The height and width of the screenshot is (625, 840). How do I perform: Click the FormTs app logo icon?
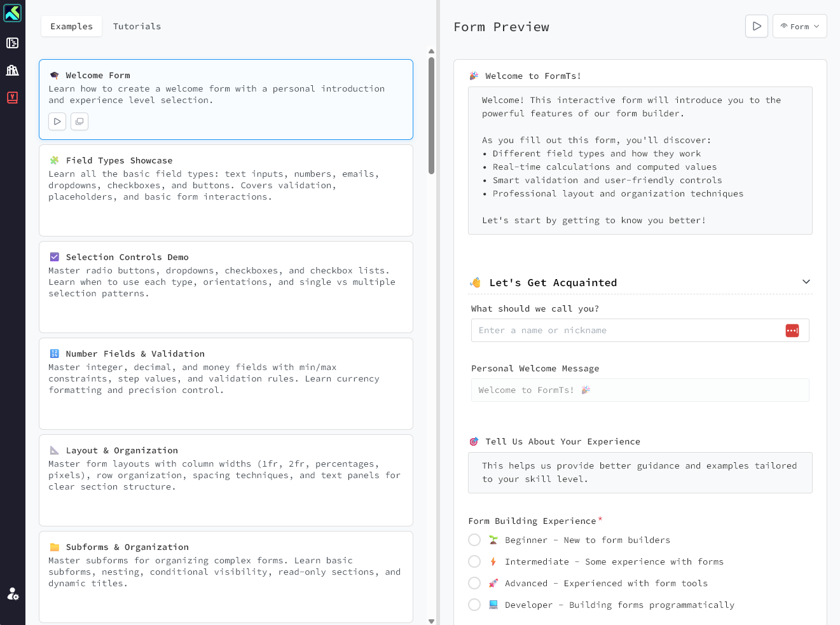pos(13,13)
